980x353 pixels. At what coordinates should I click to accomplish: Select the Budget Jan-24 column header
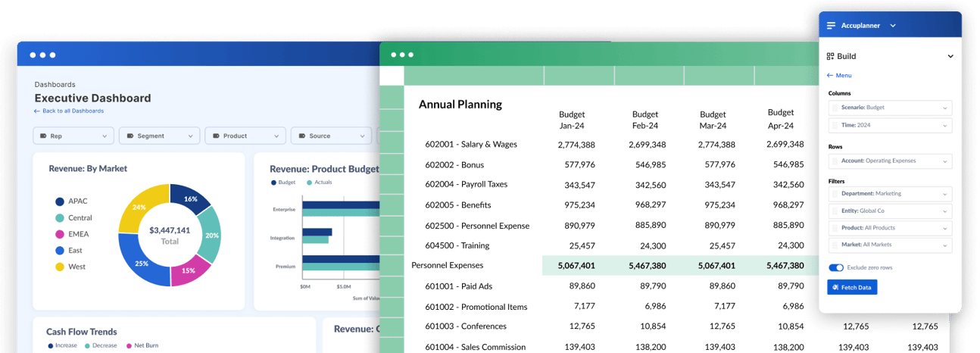572,120
